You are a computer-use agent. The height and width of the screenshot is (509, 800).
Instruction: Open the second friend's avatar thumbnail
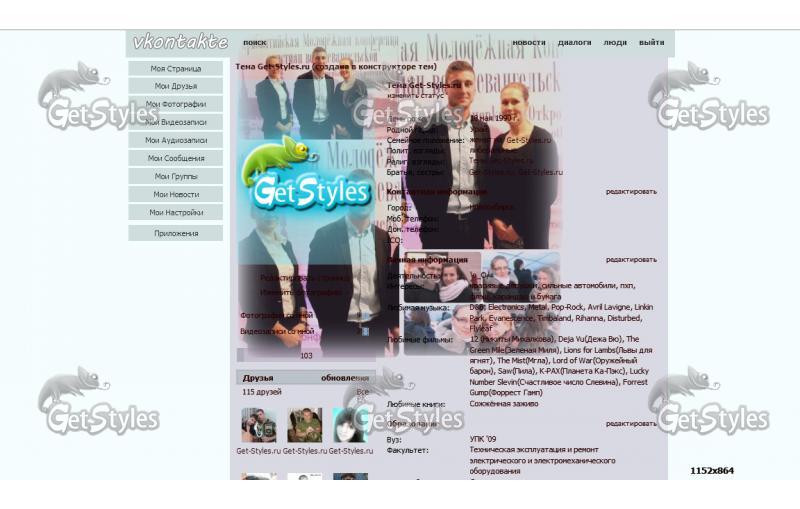point(305,425)
